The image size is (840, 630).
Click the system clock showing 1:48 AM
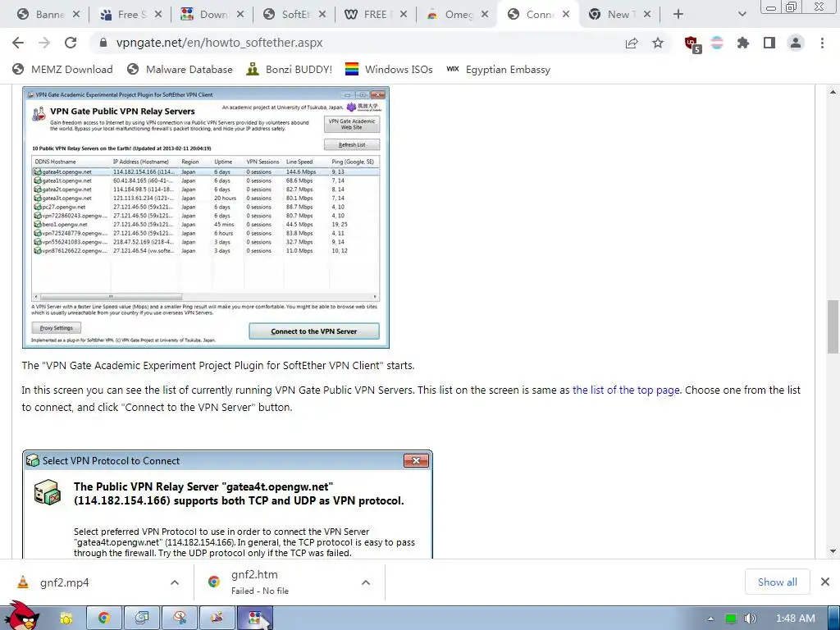click(x=795, y=619)
